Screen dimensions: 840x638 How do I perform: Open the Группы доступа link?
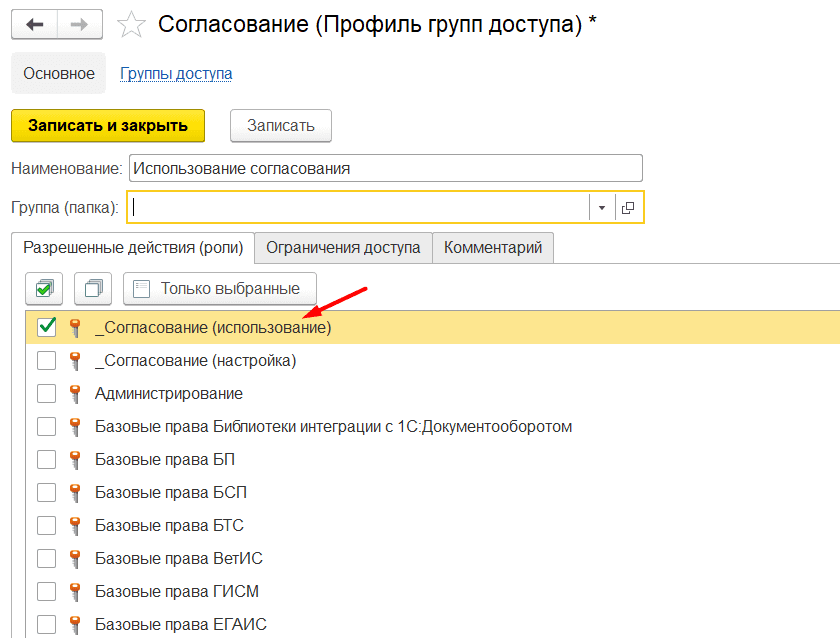[x=176, y=73]
